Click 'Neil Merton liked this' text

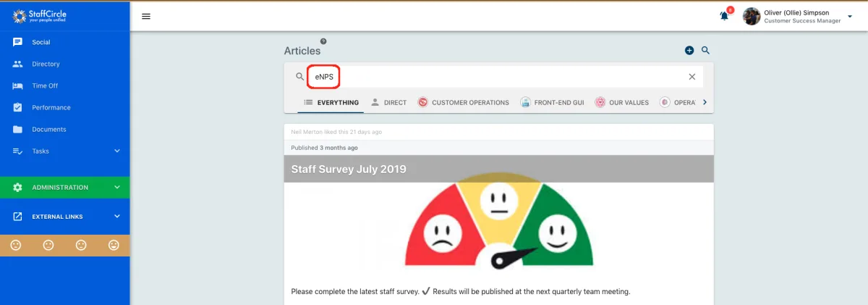pyautogui.click(x=336, y=132)
